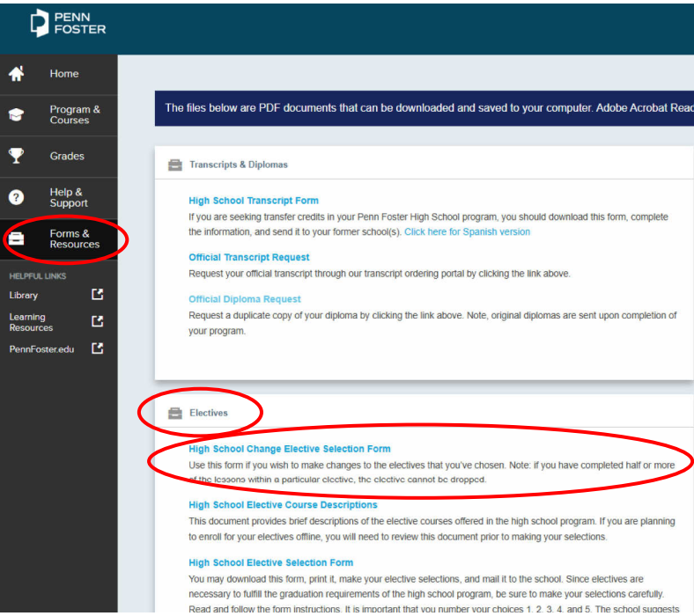Click external link icon beside Library
Screen dimensions: 694x616
pos(98,296)
